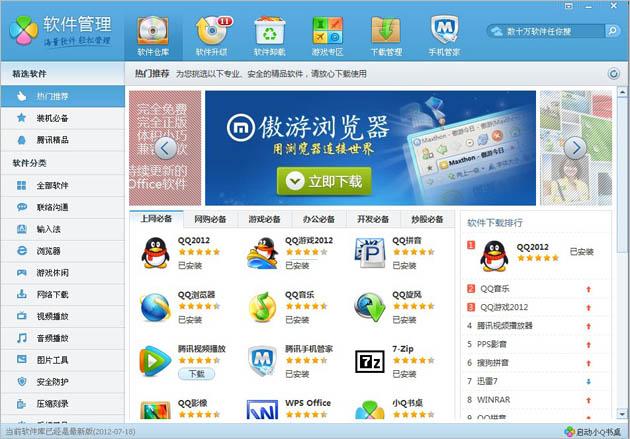Screen dimensions: 630x439
Task: Click the QQ浏览器 globe icon
Action: (x=155, y=307)
